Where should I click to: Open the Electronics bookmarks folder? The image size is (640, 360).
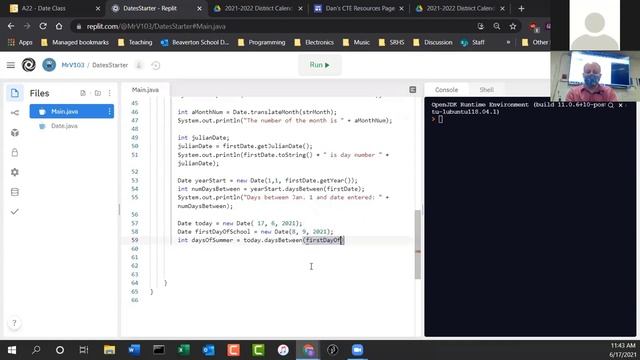point(314,42)
